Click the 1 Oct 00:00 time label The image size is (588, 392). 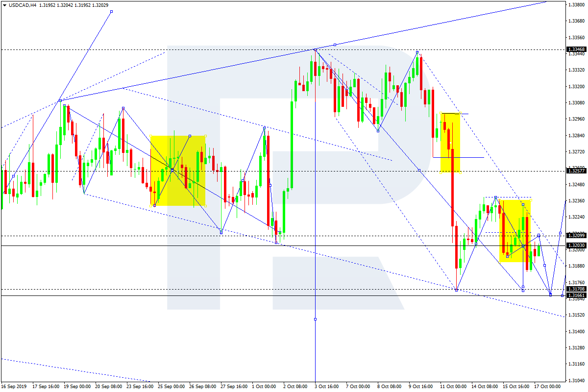pyautogui.click(x=265, y=387)
